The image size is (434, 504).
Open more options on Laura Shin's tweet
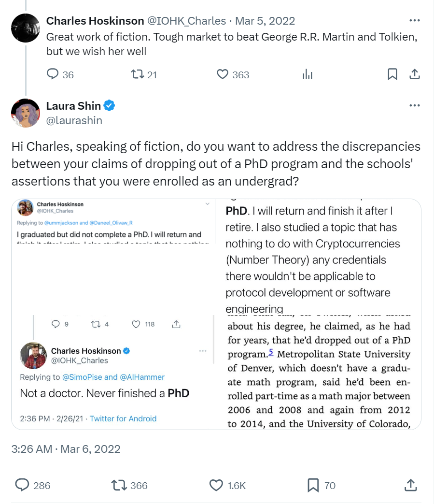(414, 106)
